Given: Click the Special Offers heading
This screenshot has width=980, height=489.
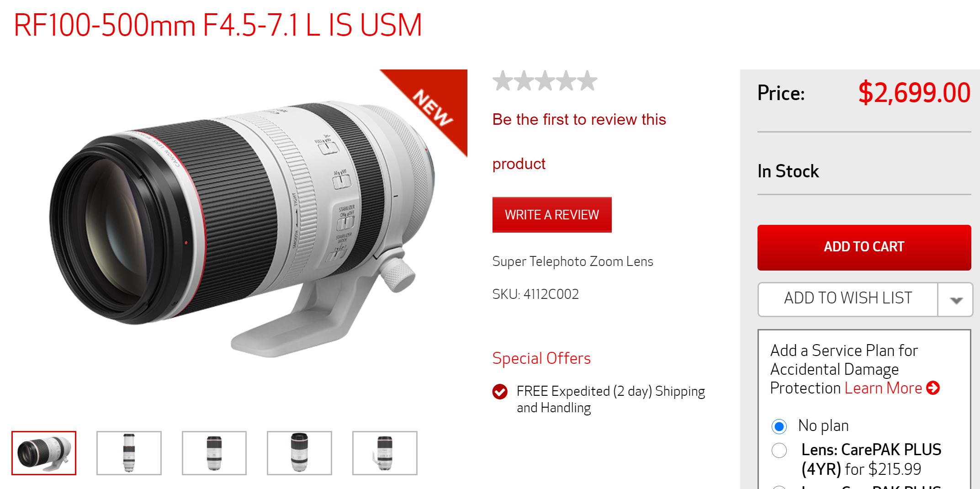Looking at the screenshot, I should (541, 358).
